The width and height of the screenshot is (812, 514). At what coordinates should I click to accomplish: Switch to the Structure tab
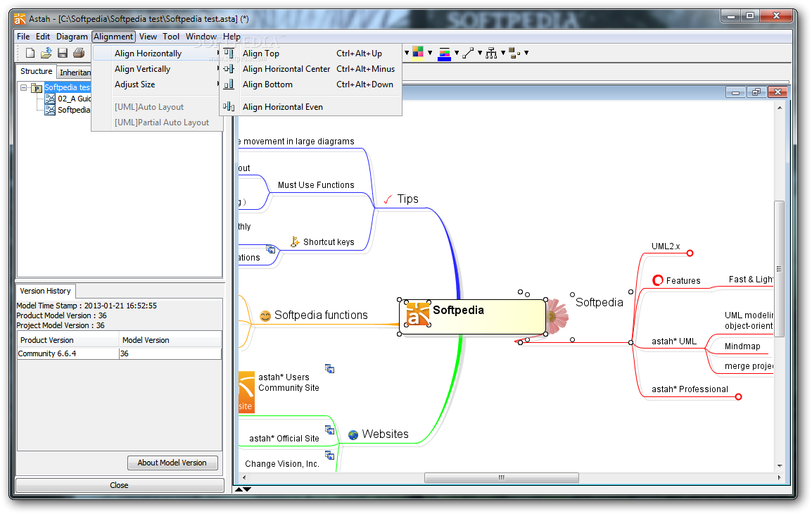click(37, 72)
